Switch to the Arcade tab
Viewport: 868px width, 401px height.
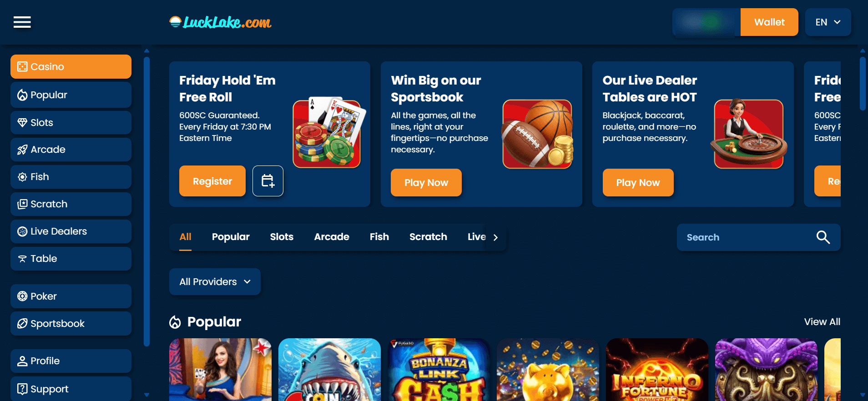click(332, 237)
